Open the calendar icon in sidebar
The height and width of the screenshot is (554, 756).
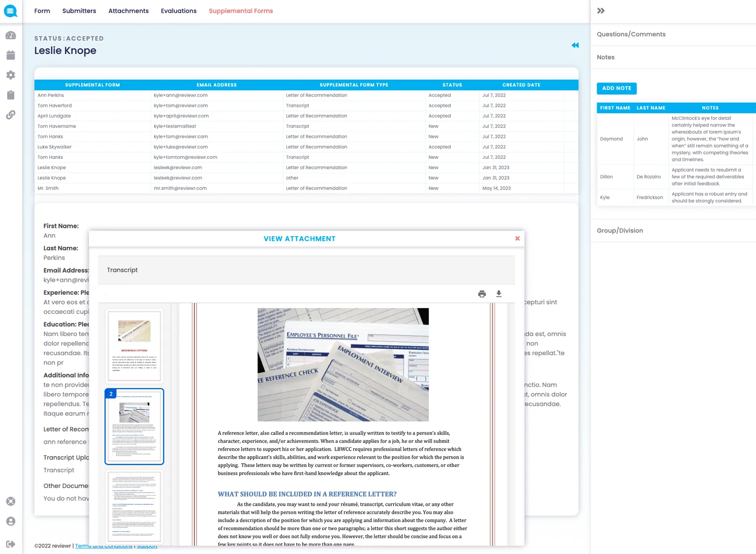11,55
